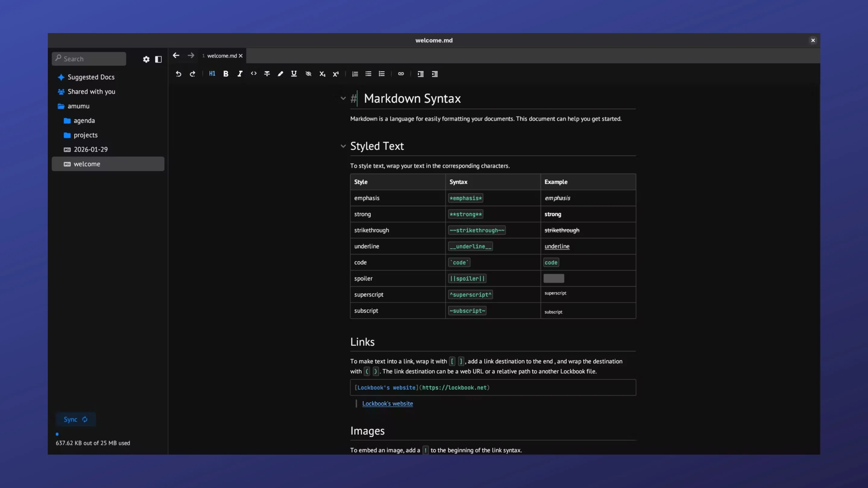Select the highlighter pen icon

coord(280,74)
